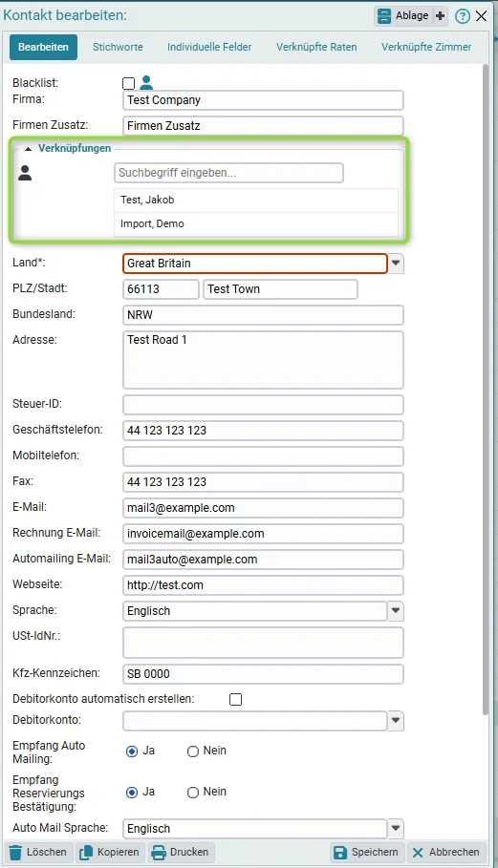Click person icon next to Blacklist checkbox

[146, 83]
